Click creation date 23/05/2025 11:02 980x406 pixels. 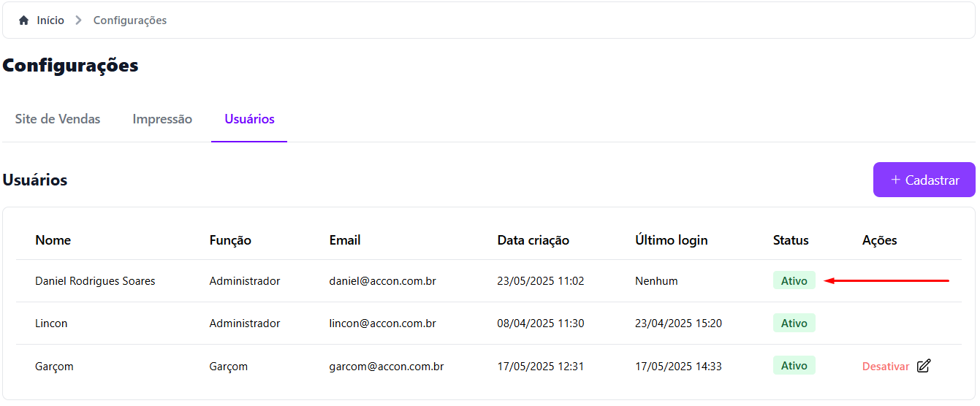tap(541, 281)
